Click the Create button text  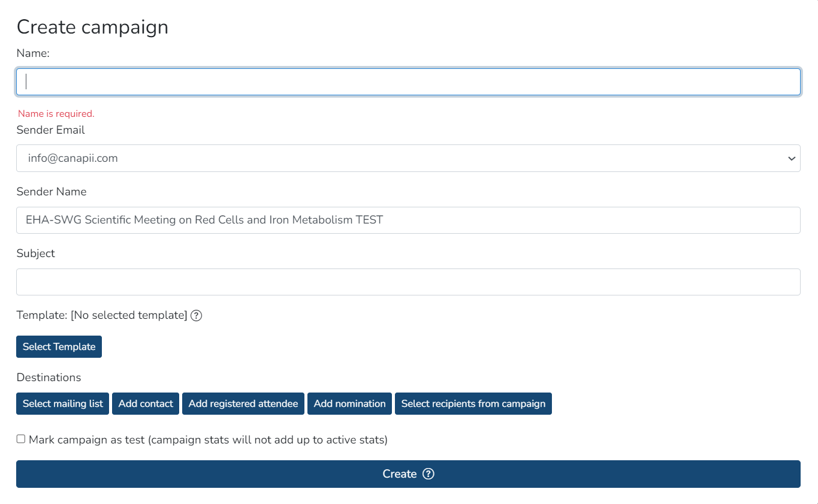point(399,474)
